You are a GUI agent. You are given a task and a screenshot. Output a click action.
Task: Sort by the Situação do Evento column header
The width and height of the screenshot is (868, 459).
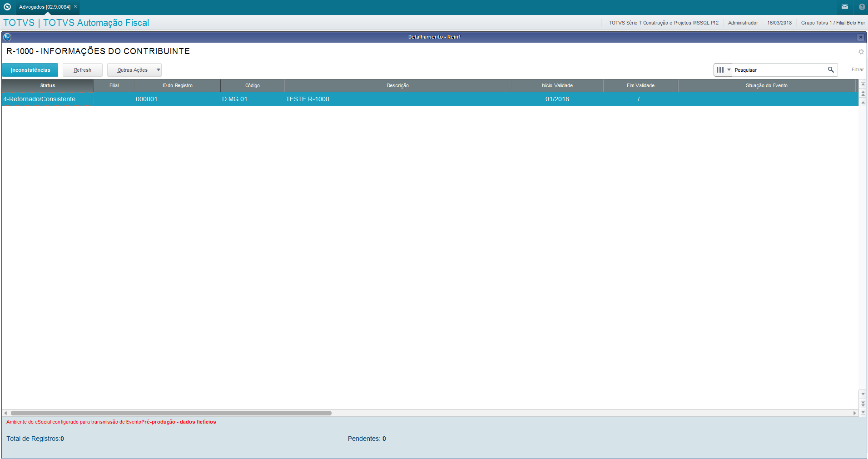pos(767,85)
